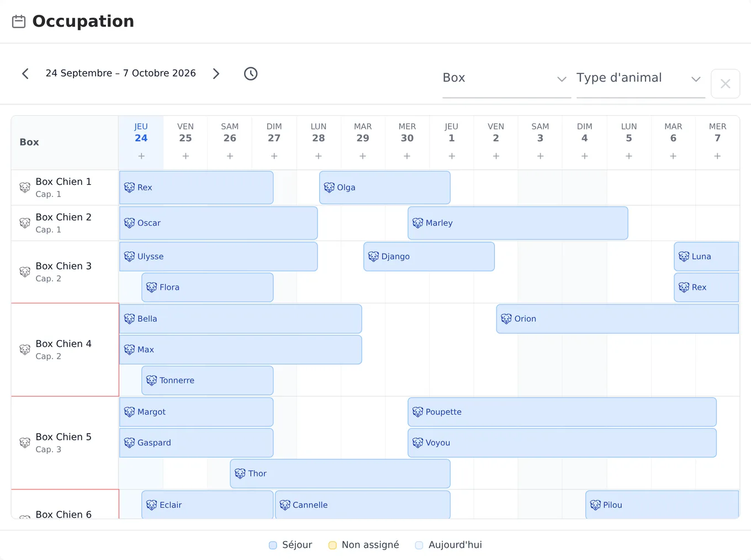Select Tonnerre's stay bar
751x560 pixels.
tap(208, 381)
